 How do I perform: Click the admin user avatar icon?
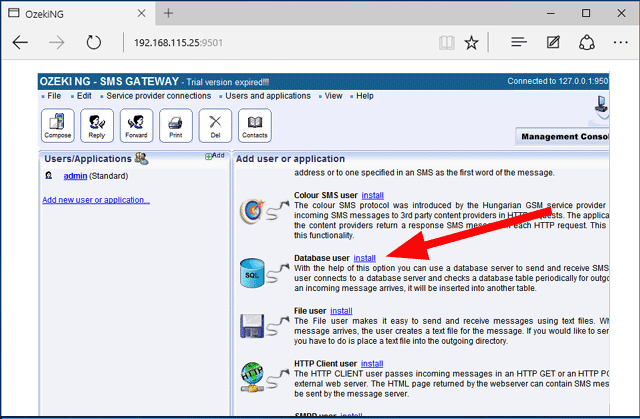49,175
